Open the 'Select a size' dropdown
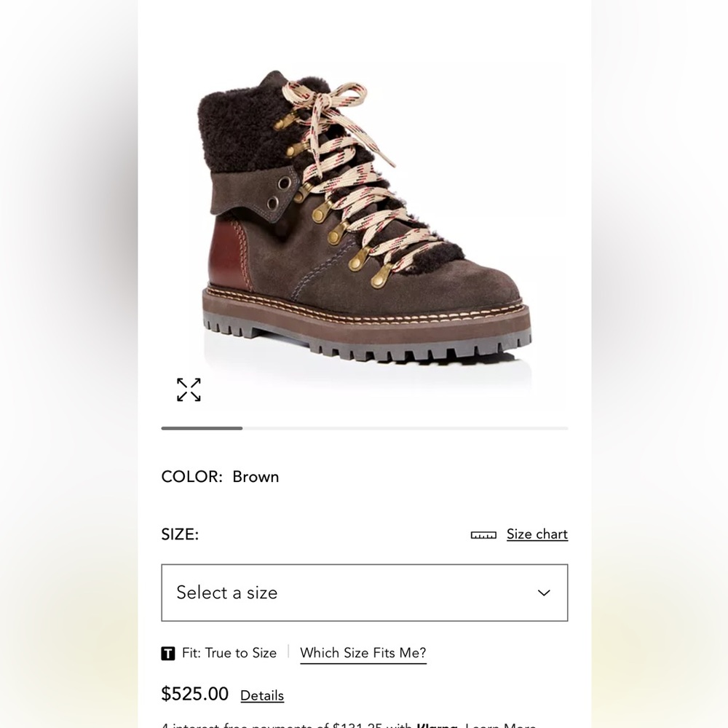 [364, 593]
